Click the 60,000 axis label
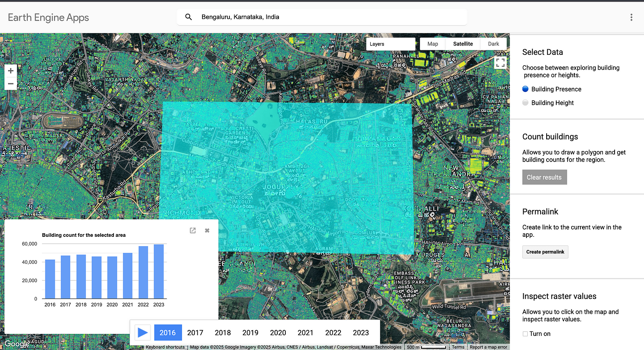Screen dimensions: 644x350 tap(29, 244)
